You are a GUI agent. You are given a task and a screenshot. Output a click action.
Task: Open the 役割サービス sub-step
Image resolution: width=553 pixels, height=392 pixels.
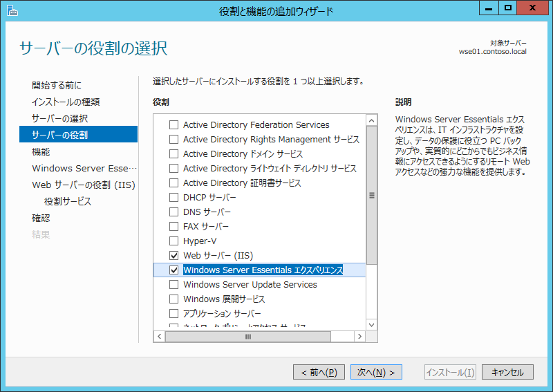(67, 201)
